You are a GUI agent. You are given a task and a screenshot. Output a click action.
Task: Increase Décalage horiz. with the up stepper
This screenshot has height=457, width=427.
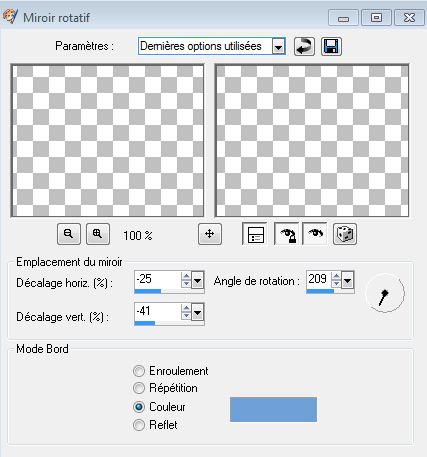click(186, 276)
